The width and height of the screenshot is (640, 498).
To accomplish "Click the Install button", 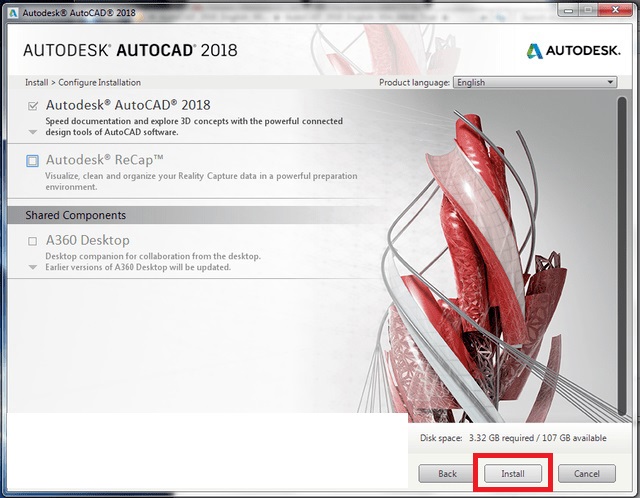I will coord(513,474).
